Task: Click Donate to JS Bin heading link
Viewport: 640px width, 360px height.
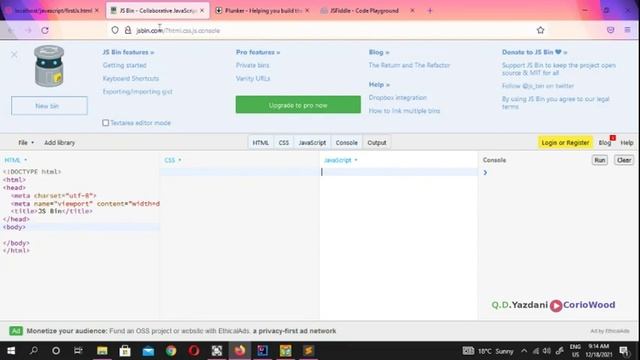Action: click(534, 52)
